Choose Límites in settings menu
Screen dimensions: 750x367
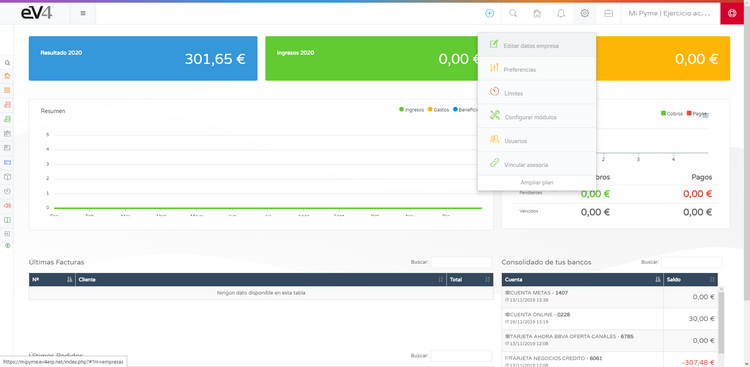pos(537,92)
